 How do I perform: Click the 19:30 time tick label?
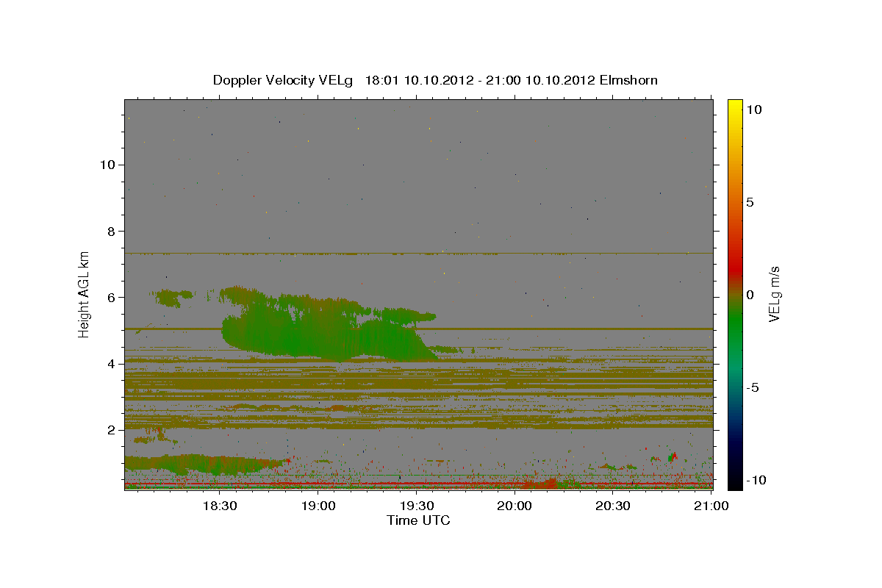click(416, 506)
